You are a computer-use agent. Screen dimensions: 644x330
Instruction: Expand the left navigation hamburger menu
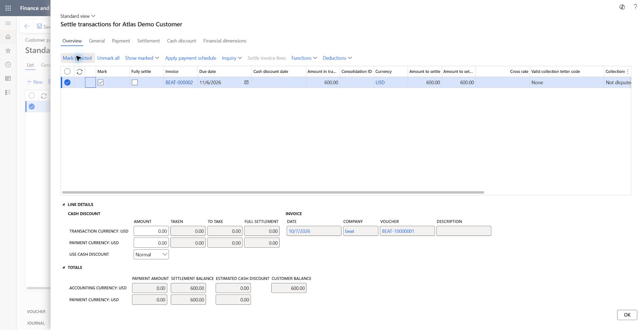pyautogui.click(x=8, y=23)
